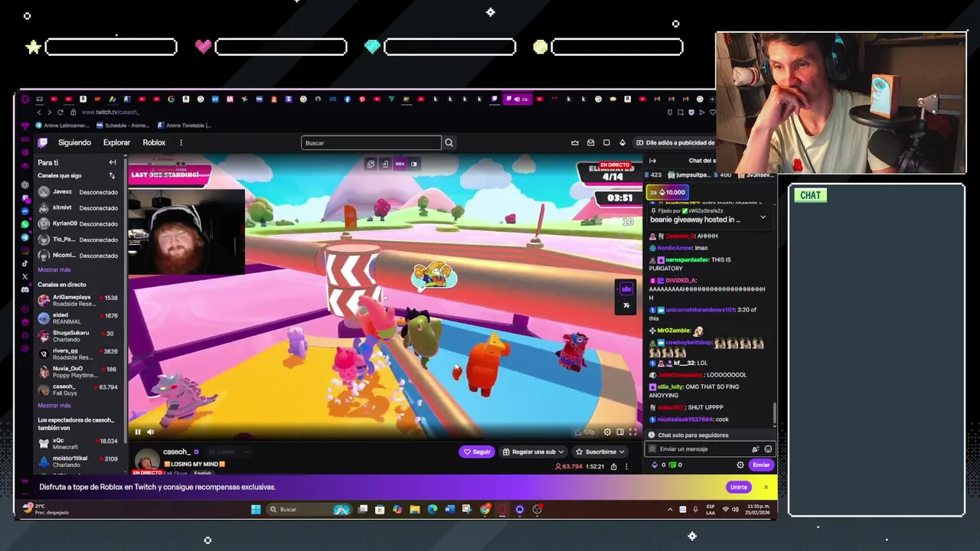
Task: Click the 10.000 bits badge in chat
Action: point(668,192)
